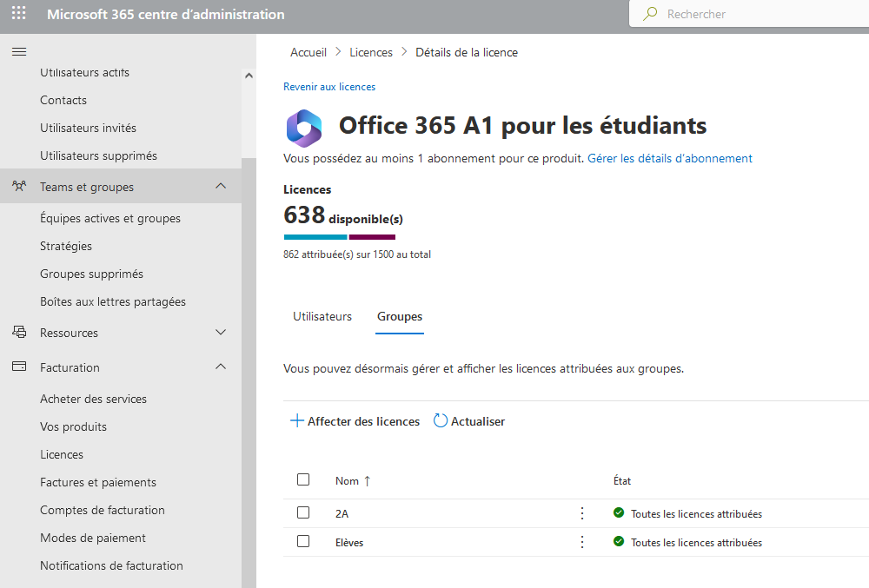Check the box for group 2A
869x588 pixels.
click(x=303, y=512)
